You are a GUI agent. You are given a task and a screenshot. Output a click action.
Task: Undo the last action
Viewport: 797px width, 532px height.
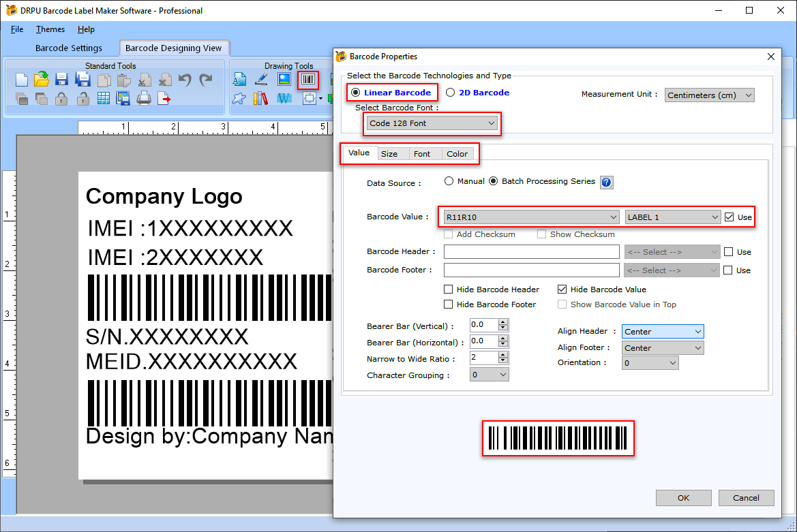point(185,80)
